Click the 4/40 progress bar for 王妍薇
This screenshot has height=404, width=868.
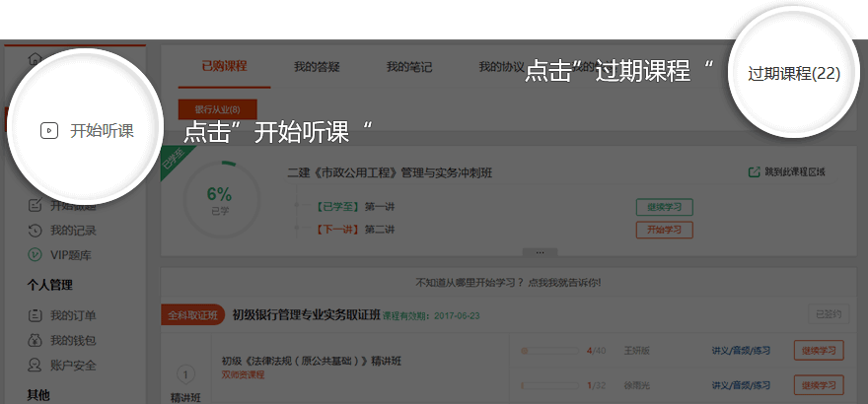pos(550,350)
